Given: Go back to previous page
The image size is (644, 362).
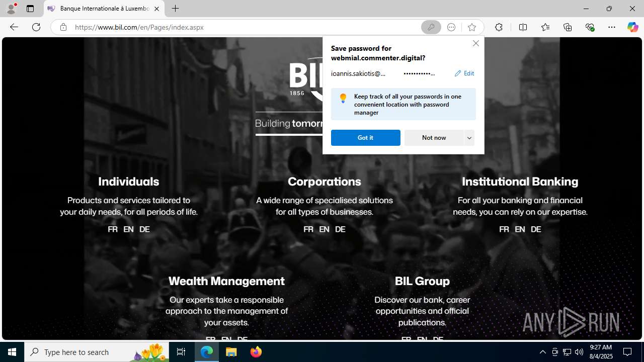Looking at the screenshot, I should coord(14,27).
